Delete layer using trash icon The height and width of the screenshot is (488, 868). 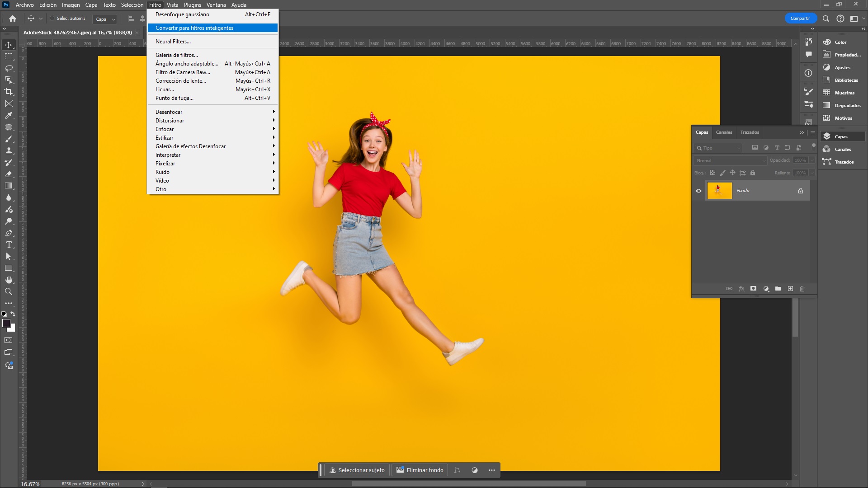pyautogui.click(x=802, y=288)
